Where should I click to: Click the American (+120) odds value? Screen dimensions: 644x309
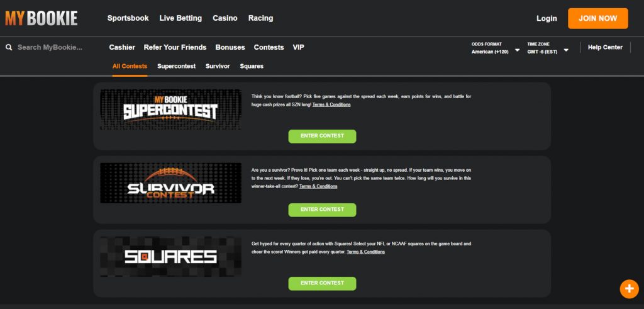click(490, 52)
